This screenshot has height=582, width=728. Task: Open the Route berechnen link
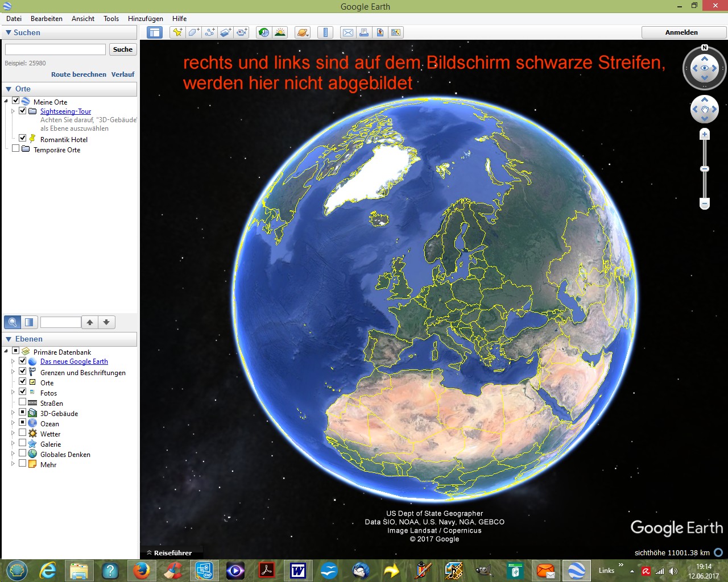78,74
